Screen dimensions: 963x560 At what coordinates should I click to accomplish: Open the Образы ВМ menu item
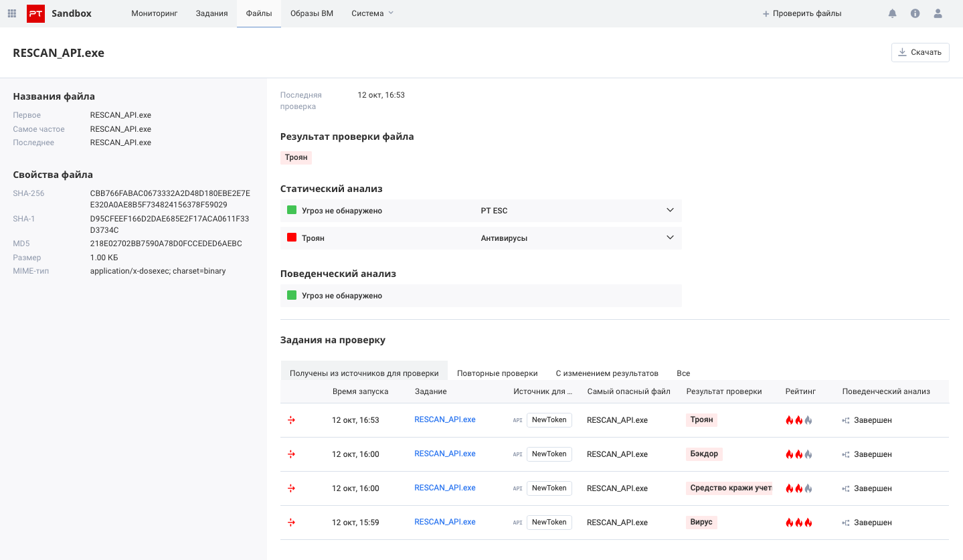coord(312,13)
